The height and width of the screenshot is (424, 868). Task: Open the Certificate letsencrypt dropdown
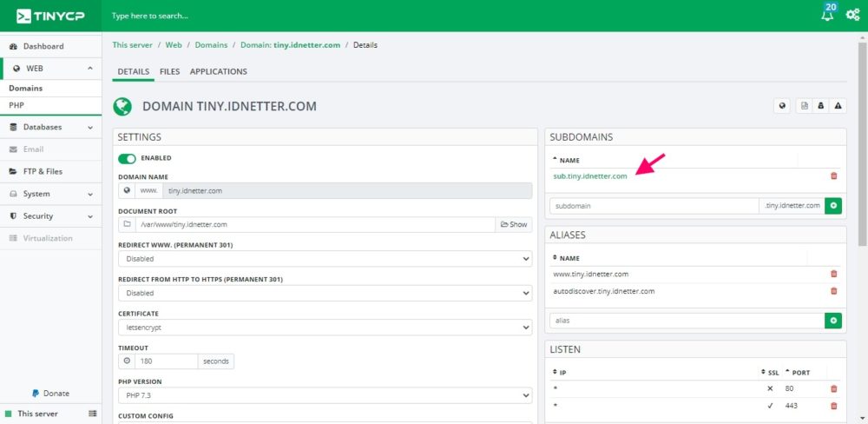(325, 328)
